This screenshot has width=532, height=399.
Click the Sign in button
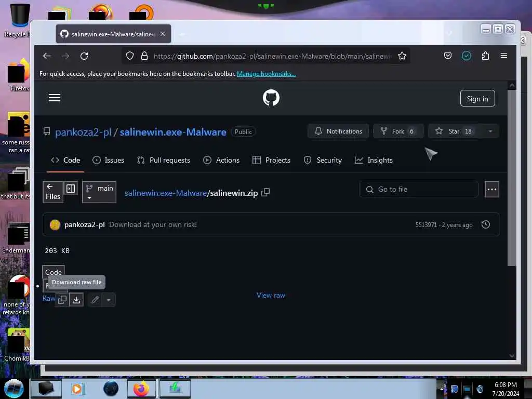pyautogui.click(x=477, y=98)
